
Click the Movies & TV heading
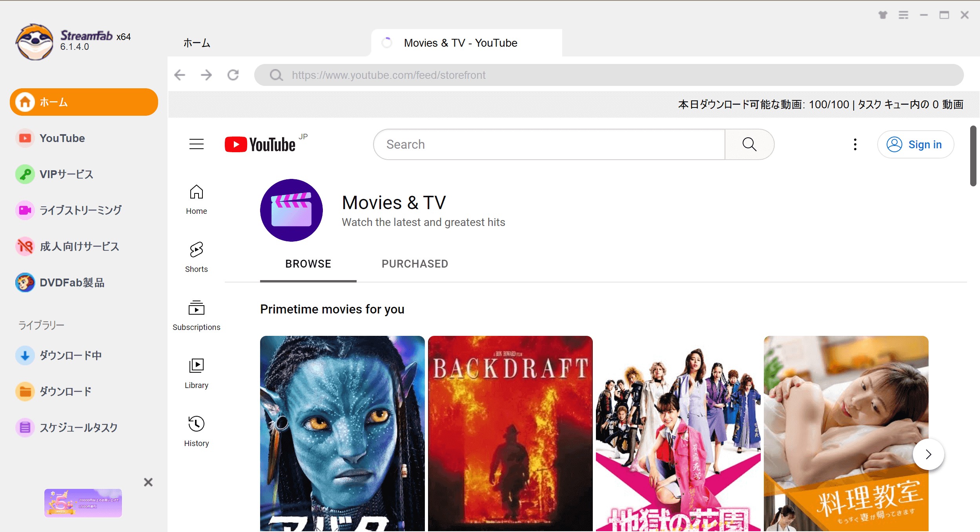coord(394,203)
